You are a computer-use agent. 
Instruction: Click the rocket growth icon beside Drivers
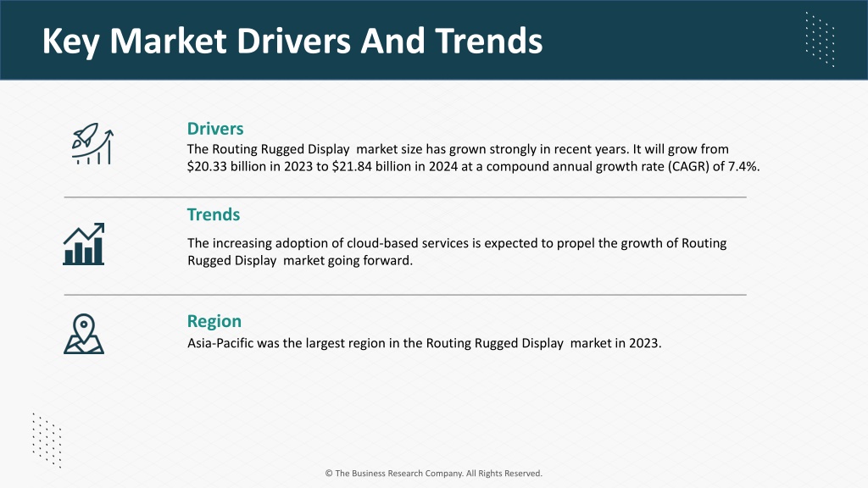[92, 144]
